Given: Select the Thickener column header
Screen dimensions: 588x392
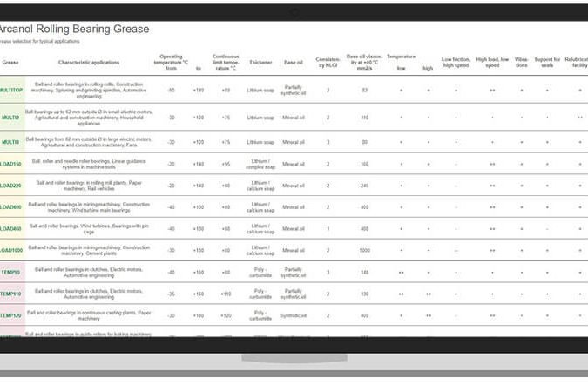Looking at the screenshot, I should click(260, 62).
